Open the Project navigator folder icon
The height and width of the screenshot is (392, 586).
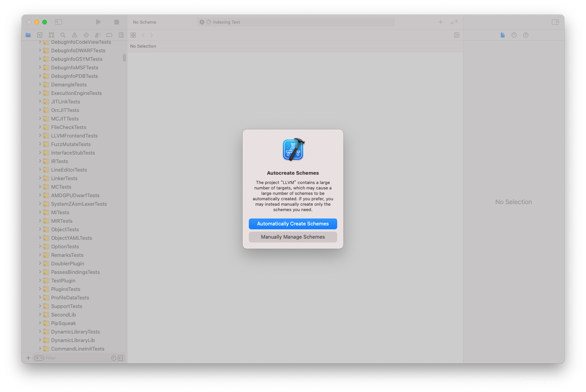coord(28,35)
